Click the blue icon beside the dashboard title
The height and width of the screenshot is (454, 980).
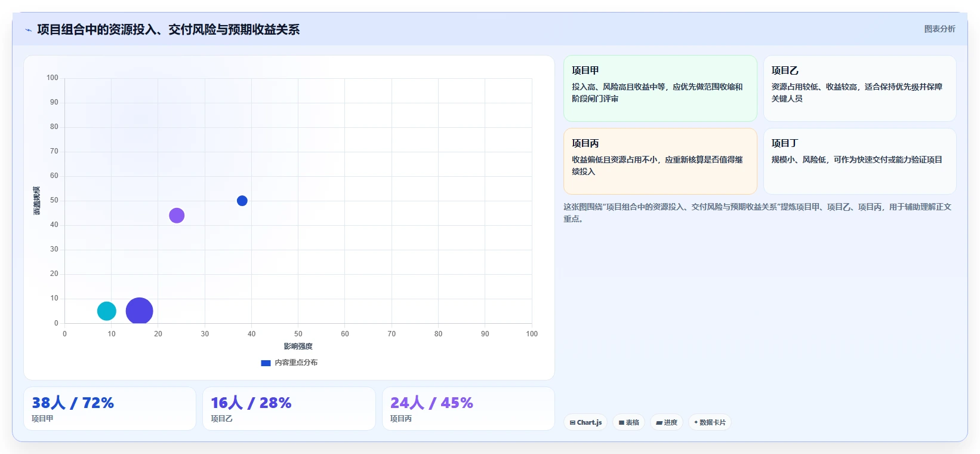[x=28, y=30]
